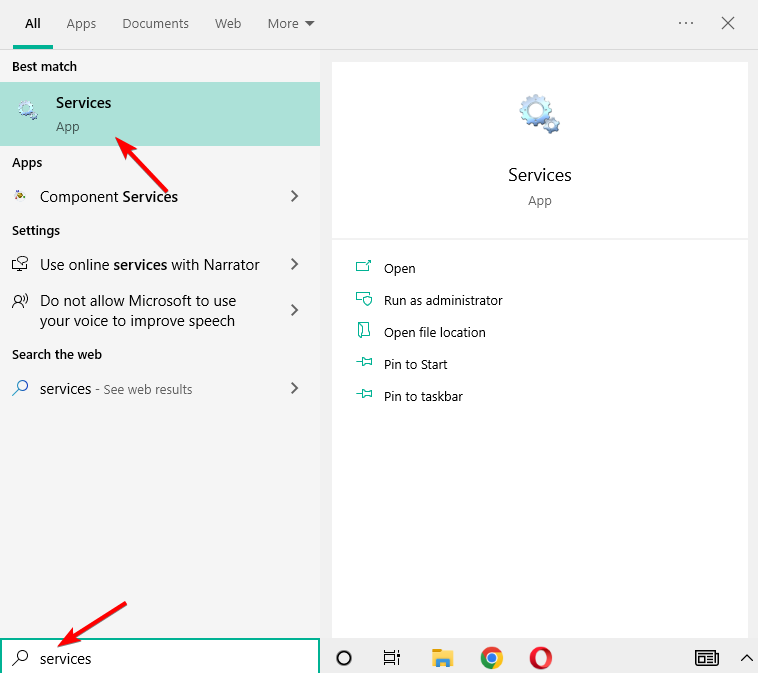Screen dimensions: 758x673
Task: Switch to the Web tab
Action: click(228, 24)
